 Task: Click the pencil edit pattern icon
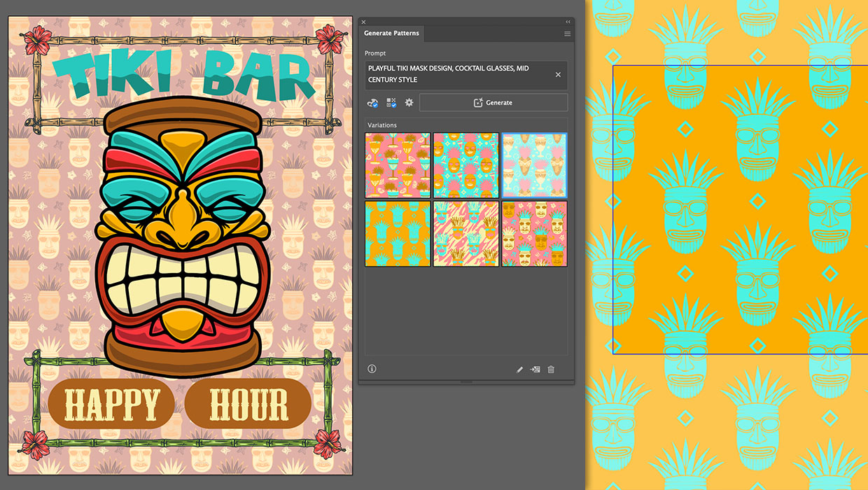[x=519, y=370]
